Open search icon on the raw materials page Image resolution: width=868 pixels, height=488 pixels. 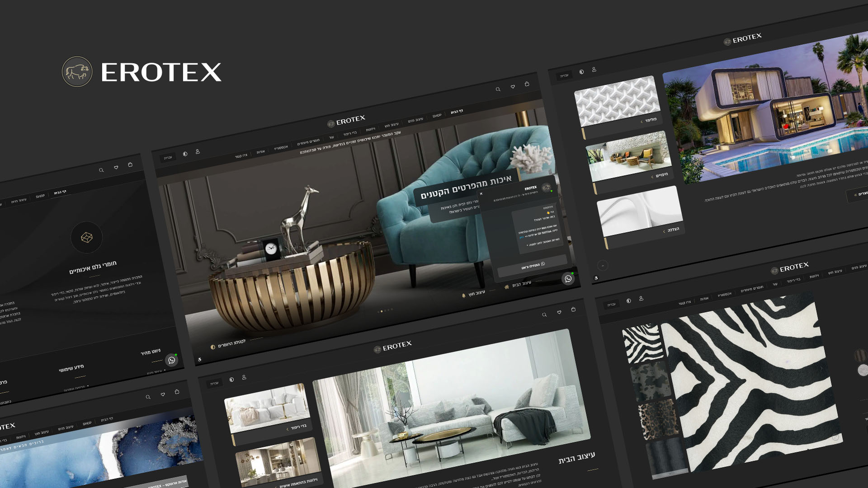[101, 170]
